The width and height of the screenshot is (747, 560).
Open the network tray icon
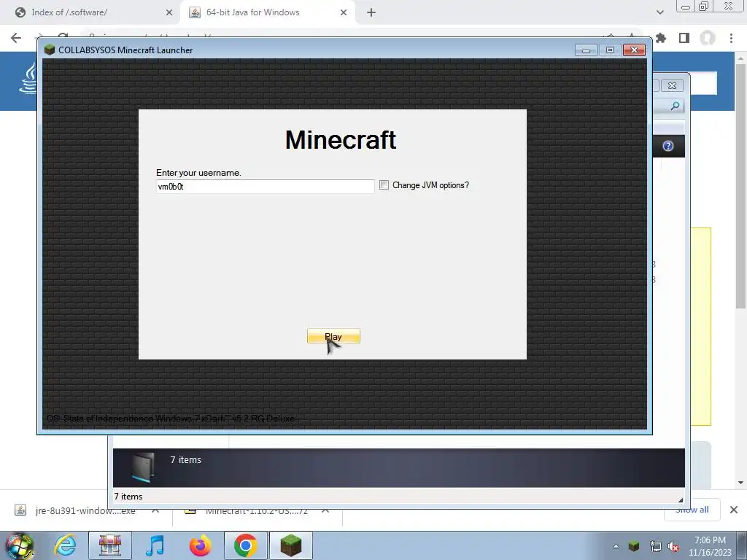coord(655,546)
